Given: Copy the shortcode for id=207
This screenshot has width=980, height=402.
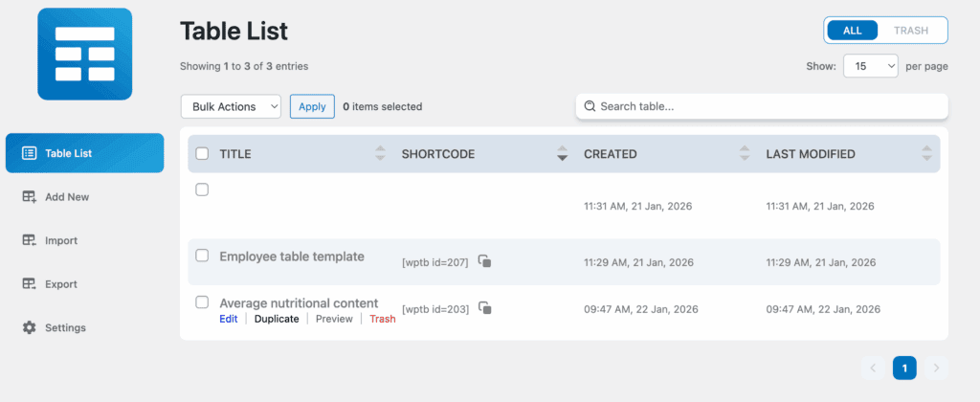Looking at the screenshot, I should (x=485, y=261).
